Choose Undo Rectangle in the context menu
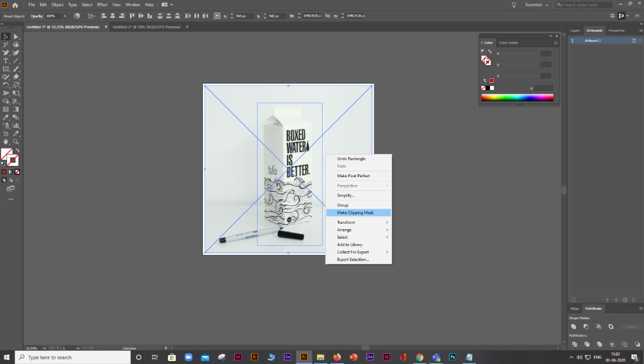644x364 pixels. point(358,159)
